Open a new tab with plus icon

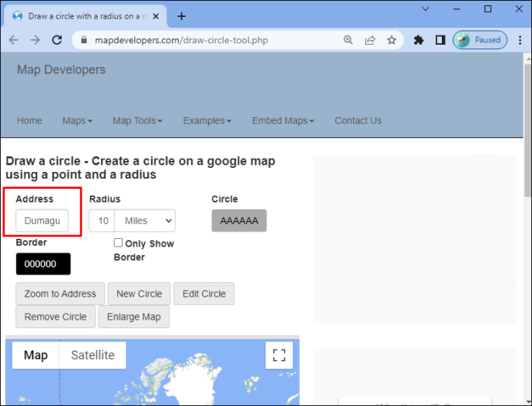(181, 16)
